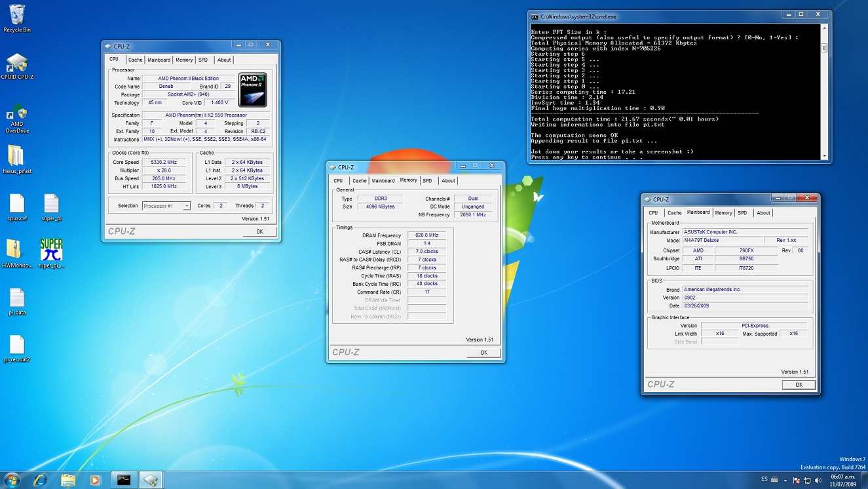Click the Southbridge value SB750
This screenshot has width=868, height=489.
coord(746,258)
